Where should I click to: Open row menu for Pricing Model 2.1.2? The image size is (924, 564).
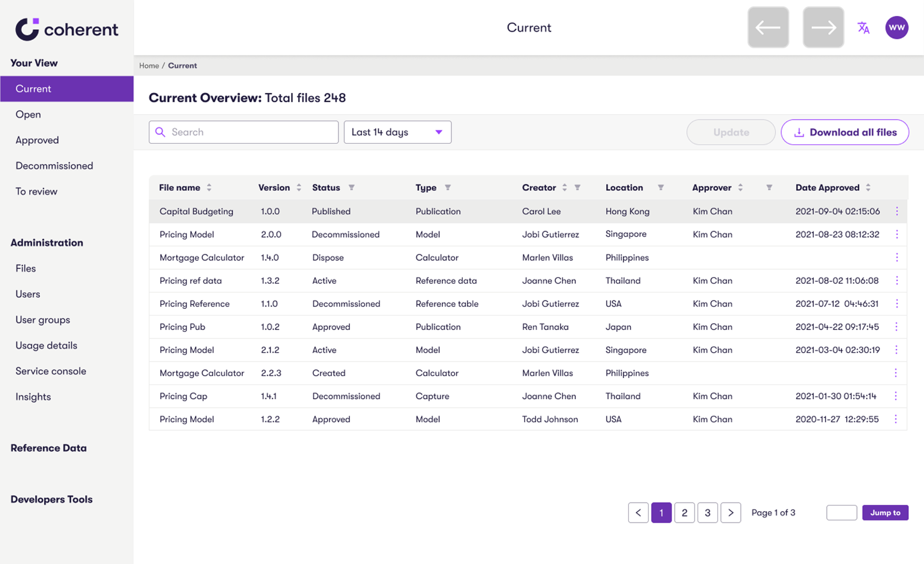point(896,350)
